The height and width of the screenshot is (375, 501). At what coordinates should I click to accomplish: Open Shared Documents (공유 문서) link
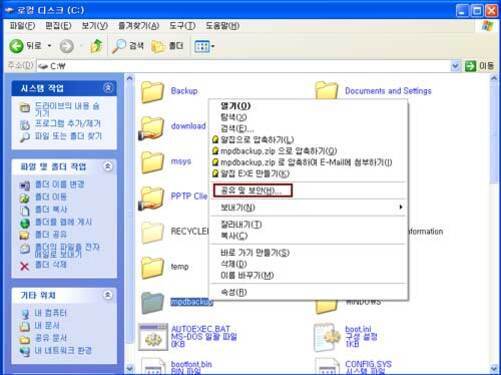click(51, 338)
